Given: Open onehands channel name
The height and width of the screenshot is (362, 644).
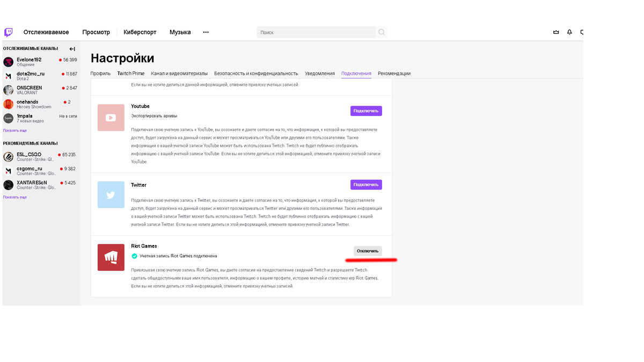Looking at the screenshot, I should (x=27, y=102).
